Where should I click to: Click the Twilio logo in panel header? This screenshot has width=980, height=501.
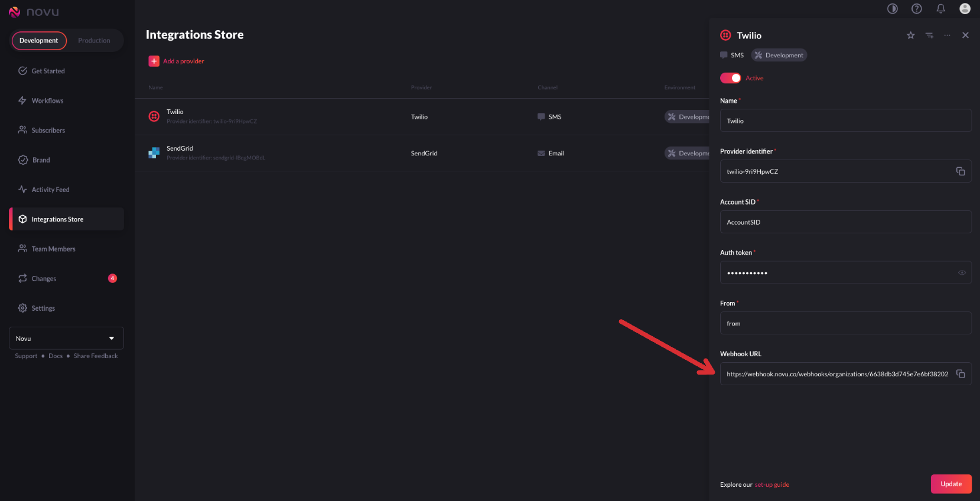726,35
